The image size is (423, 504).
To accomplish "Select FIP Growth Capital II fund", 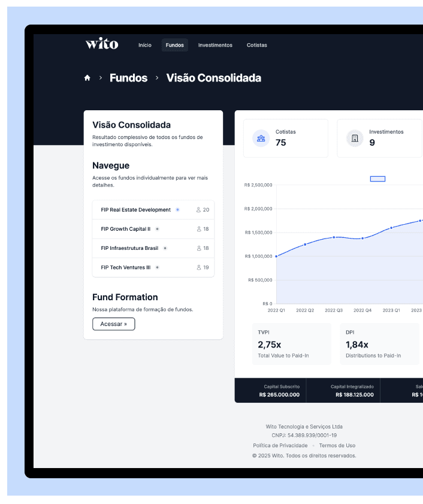I will click(126, 229).
